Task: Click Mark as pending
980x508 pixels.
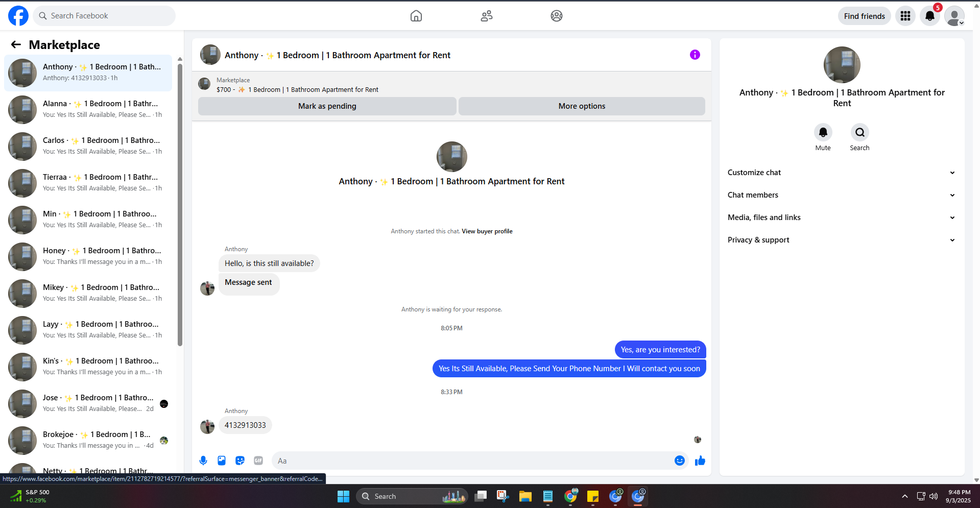Action: click(x=327, y=106)
